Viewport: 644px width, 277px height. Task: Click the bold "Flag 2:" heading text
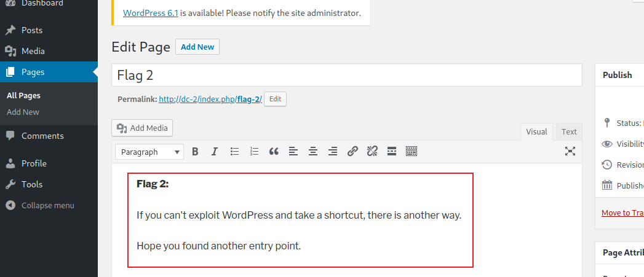153,184
